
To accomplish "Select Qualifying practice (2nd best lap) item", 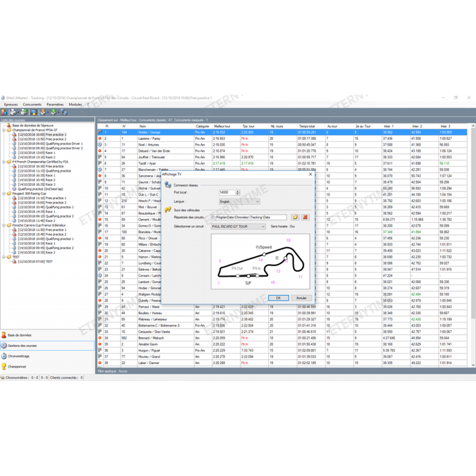I will click(x=40, y=189).
